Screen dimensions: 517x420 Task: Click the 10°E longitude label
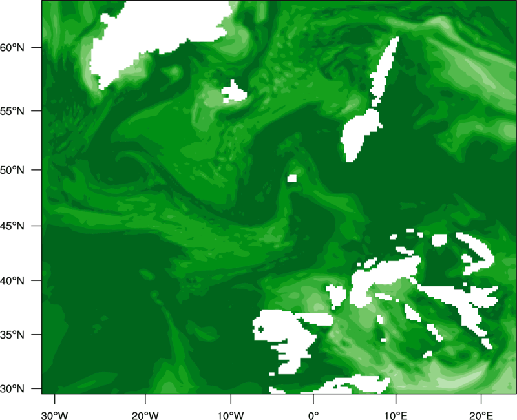point(396,415)
